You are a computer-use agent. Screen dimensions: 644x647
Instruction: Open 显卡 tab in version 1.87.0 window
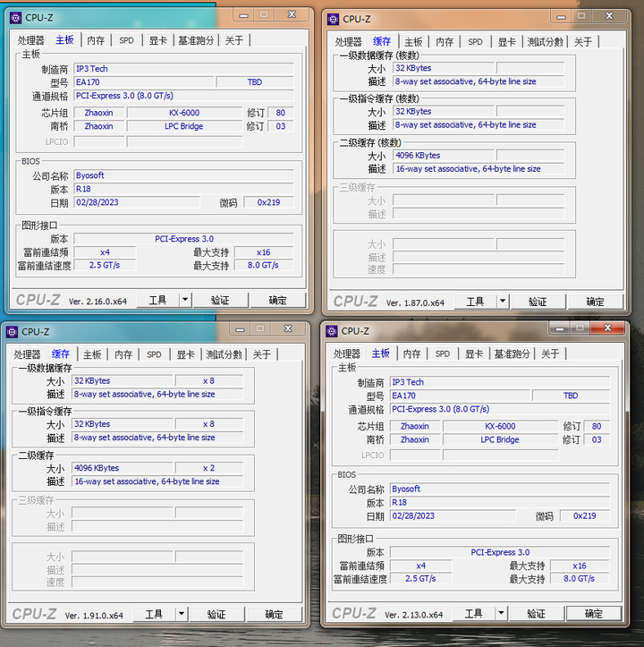click(506, 42)
